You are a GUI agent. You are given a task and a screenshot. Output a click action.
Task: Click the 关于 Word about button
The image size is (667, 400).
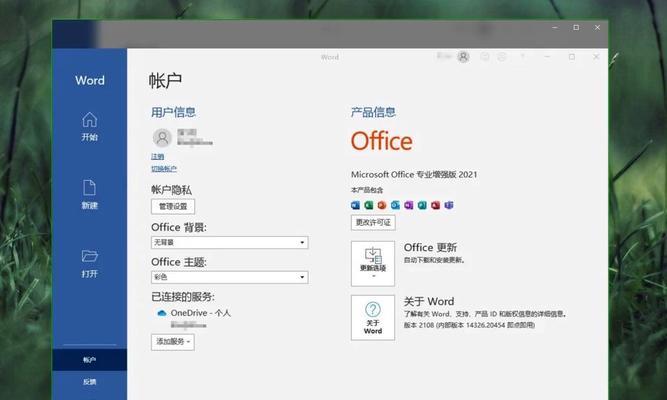point(373,317)
